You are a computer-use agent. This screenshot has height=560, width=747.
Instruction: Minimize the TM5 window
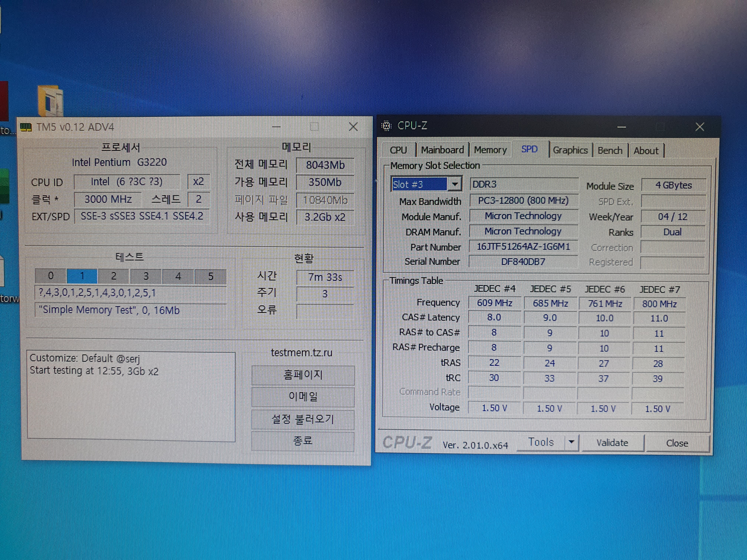pyautogui.click(x=276, y=127)
